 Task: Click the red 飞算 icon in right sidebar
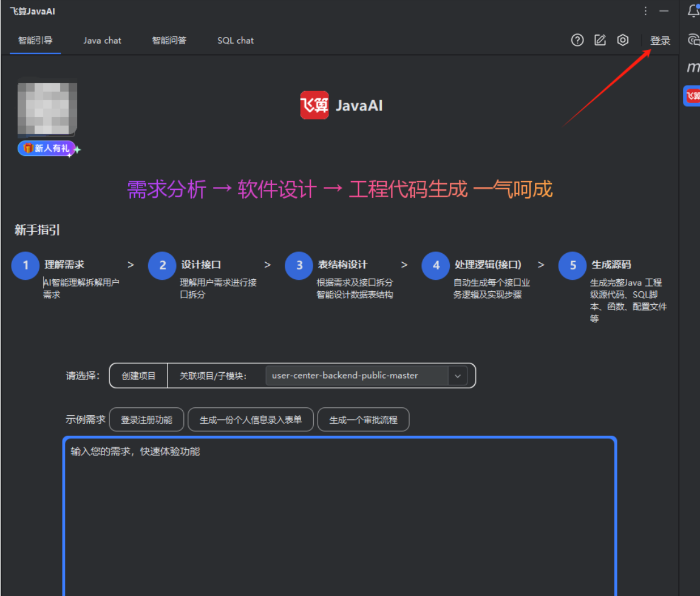point(692,95)
